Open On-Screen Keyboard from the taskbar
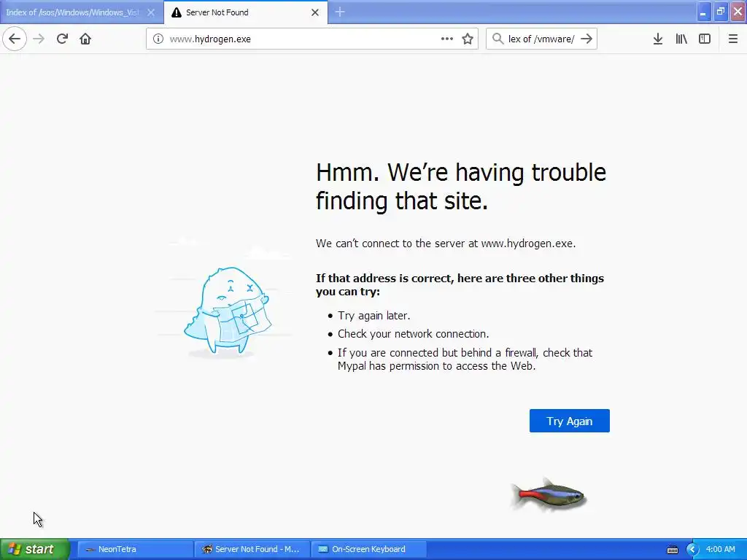 coord(368,549)
